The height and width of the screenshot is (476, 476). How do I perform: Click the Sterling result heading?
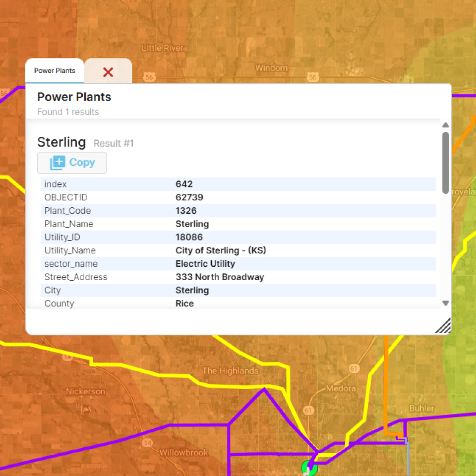pyautogui.click(x=61, y=142)
